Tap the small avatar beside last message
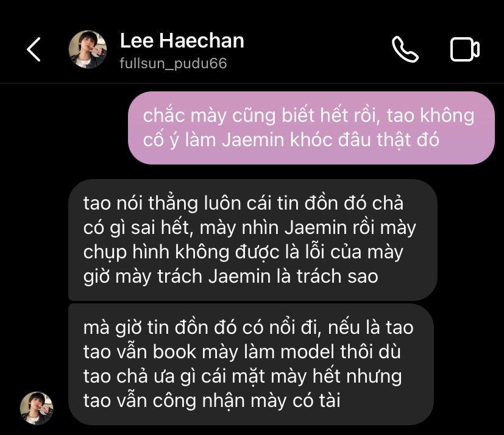 click(37, 408)
